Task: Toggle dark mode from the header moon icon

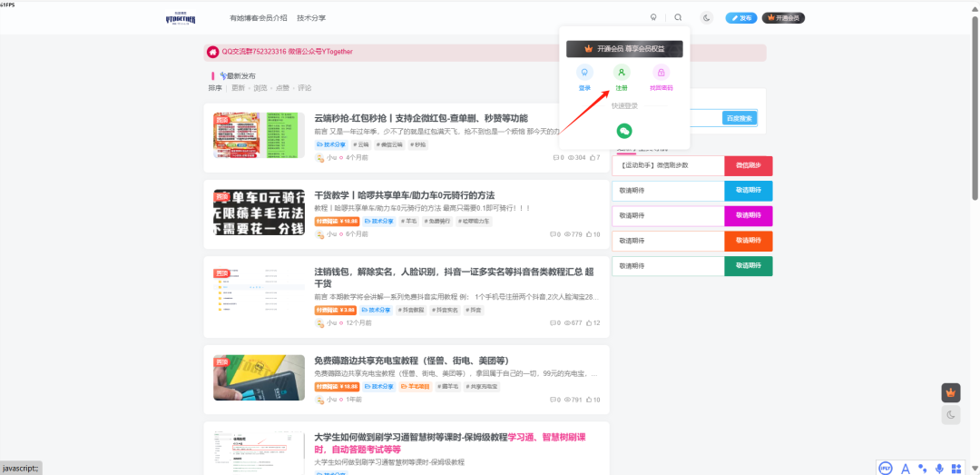Action: 707,17
